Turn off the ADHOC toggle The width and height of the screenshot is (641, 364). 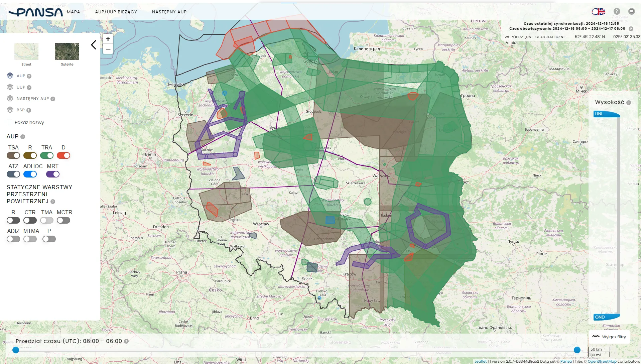coord(30,174)
